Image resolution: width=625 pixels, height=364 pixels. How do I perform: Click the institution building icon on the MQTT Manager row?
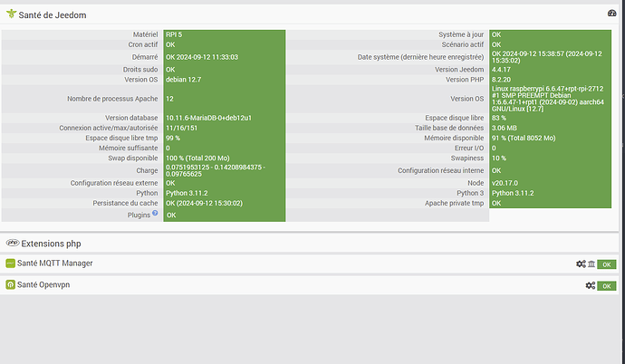tap(591, 264)
